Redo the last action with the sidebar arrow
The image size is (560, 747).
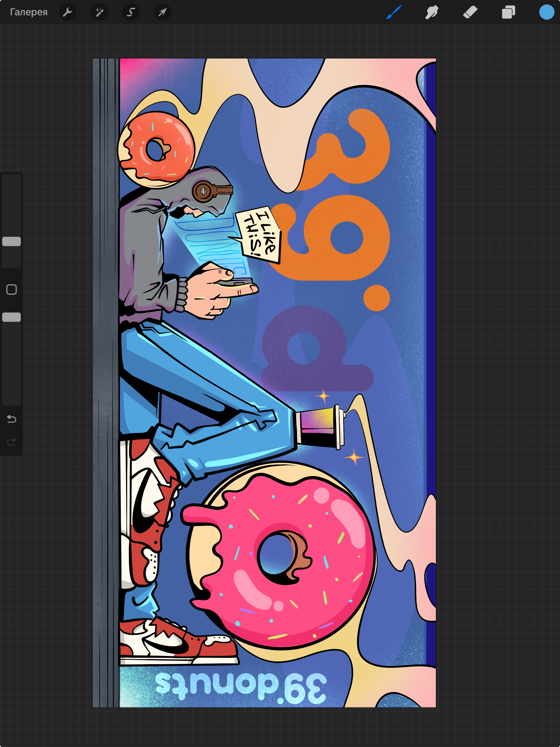11,442
